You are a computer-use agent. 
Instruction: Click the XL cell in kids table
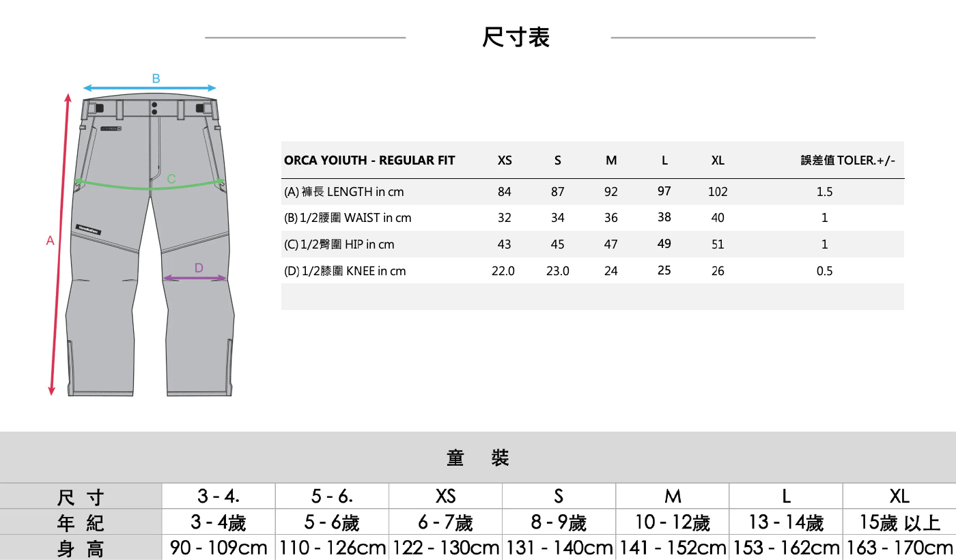pos(899,496)
